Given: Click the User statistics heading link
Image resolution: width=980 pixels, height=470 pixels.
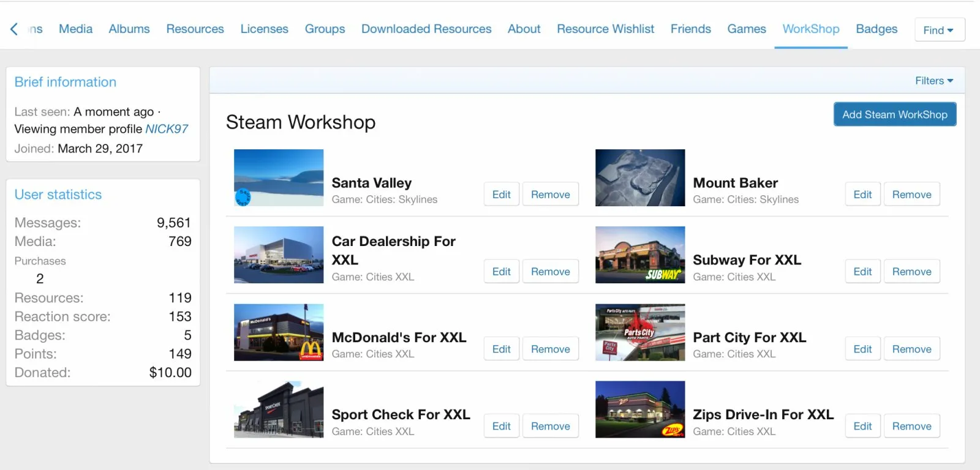Looking at the screenshot, I should tap(58, 195).
